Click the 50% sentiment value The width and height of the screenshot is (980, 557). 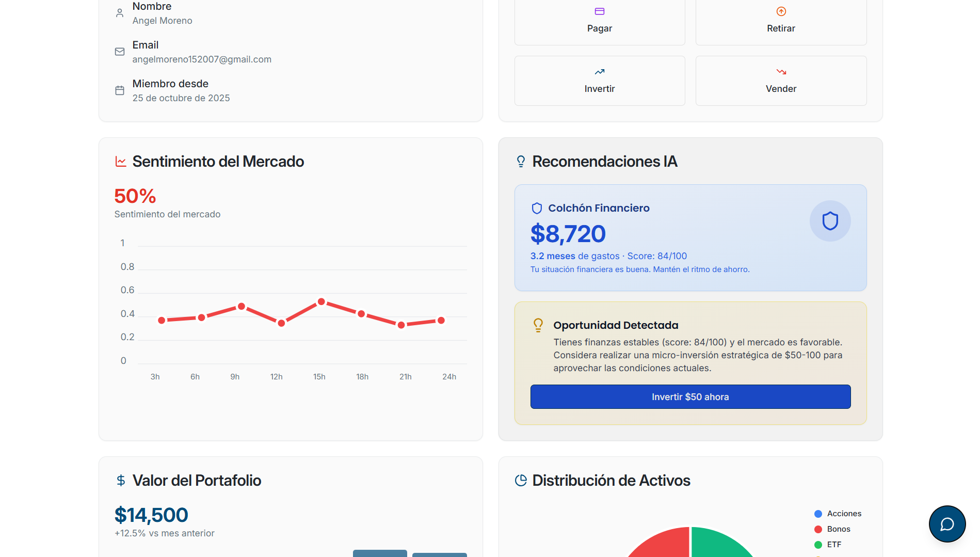tap(135, 196)
